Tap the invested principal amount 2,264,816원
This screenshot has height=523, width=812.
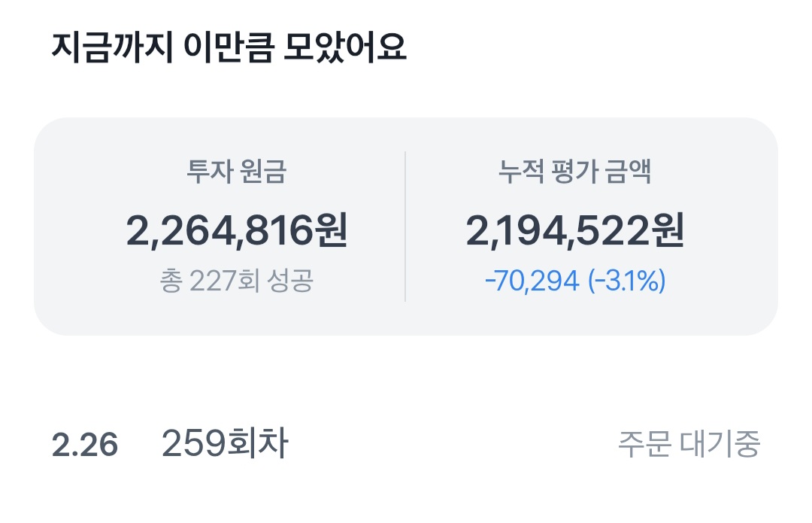click(237, 232)
